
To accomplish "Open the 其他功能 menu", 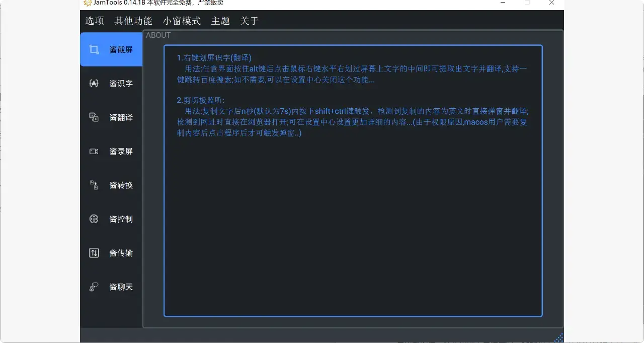I will click(132, 21).
